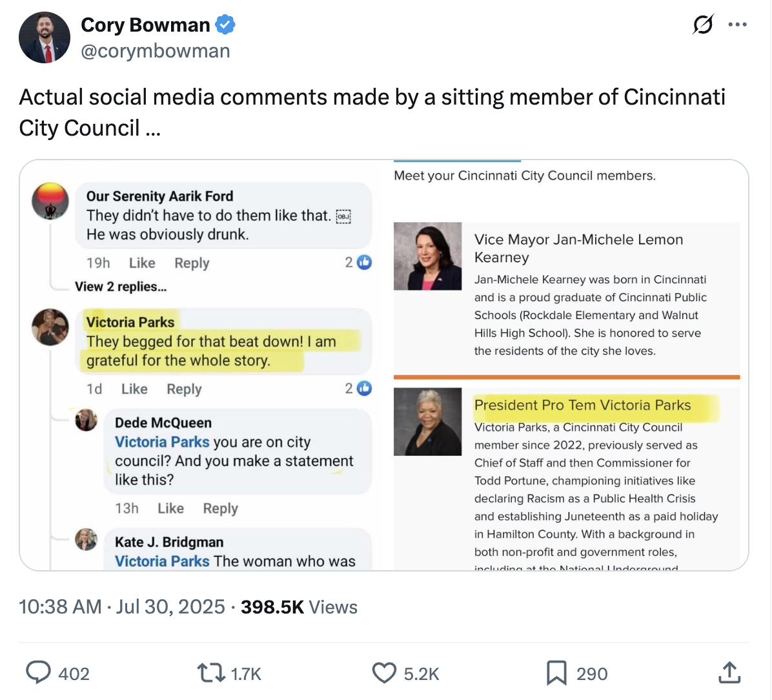The width and height of the screenshot is (772, 700).
Task: Like the post with heart icon
Action: [x=384, y=673]
